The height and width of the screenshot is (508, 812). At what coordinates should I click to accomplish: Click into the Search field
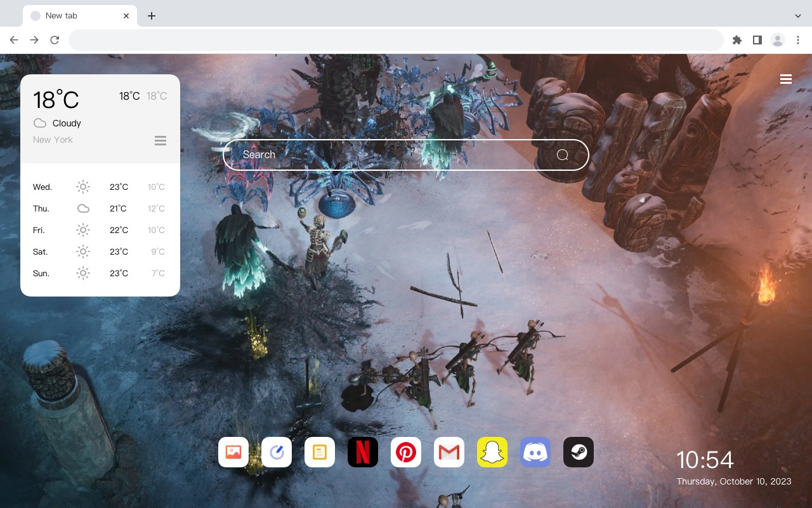(406, 155)
